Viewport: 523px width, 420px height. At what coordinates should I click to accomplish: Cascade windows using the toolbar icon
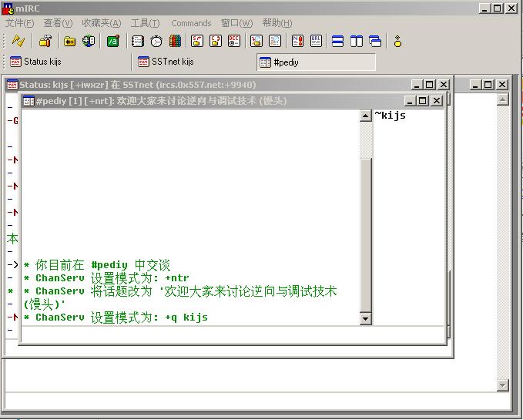point(375,41)
